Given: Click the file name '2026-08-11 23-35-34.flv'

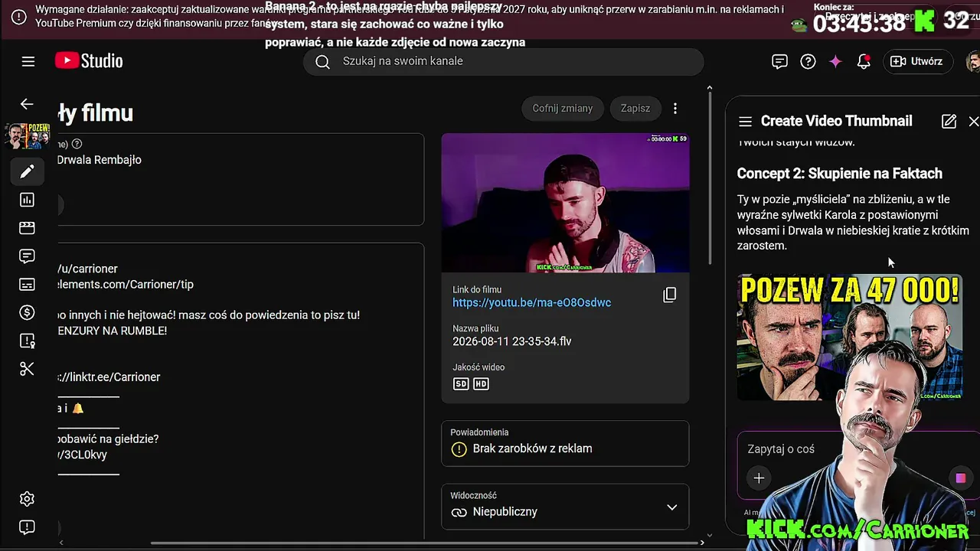Looking at the screenshot, I should coord(511,341).
